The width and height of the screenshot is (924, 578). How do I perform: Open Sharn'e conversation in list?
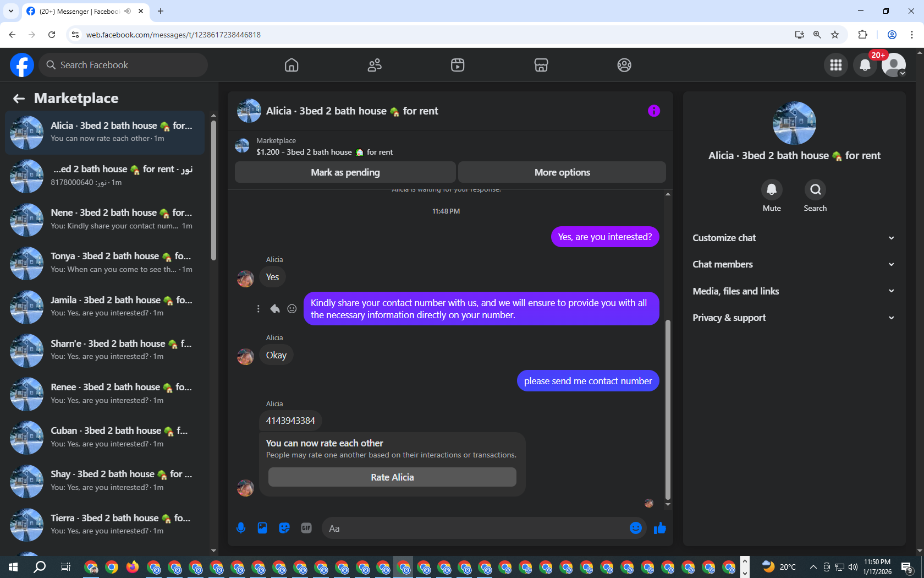click(x=105, y=350)
